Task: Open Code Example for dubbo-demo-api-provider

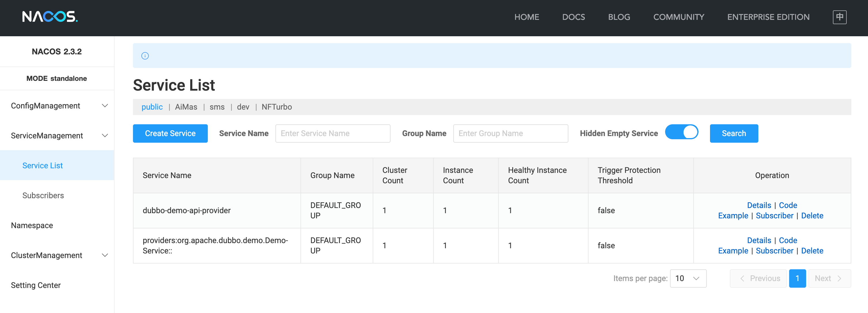Action: pyautogui.click(x=788, y=205)
